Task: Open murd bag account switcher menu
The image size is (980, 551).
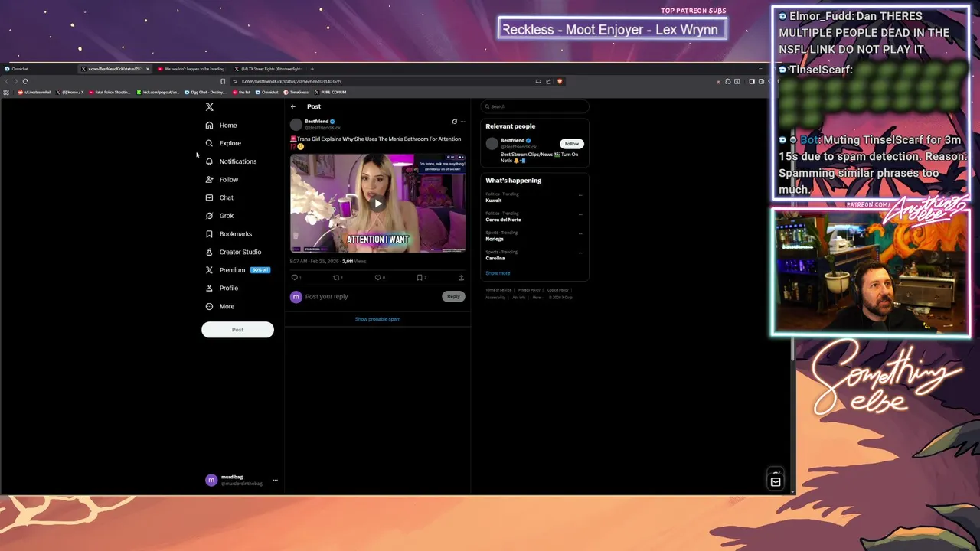Action: tap(241, 480)
